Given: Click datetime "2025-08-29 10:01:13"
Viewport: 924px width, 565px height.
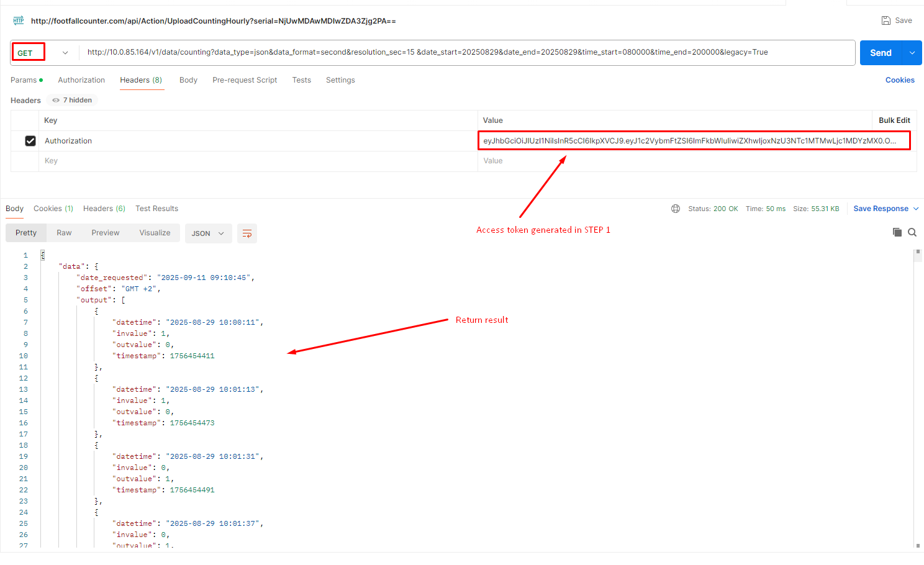Looking at the screenshot, I should pos(212,389).
